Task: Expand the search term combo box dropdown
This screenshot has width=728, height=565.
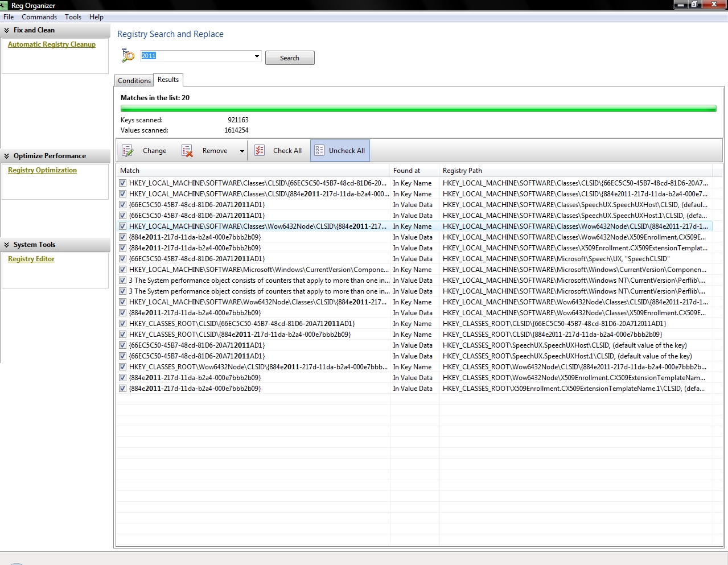Action: [x=257, y=56]
